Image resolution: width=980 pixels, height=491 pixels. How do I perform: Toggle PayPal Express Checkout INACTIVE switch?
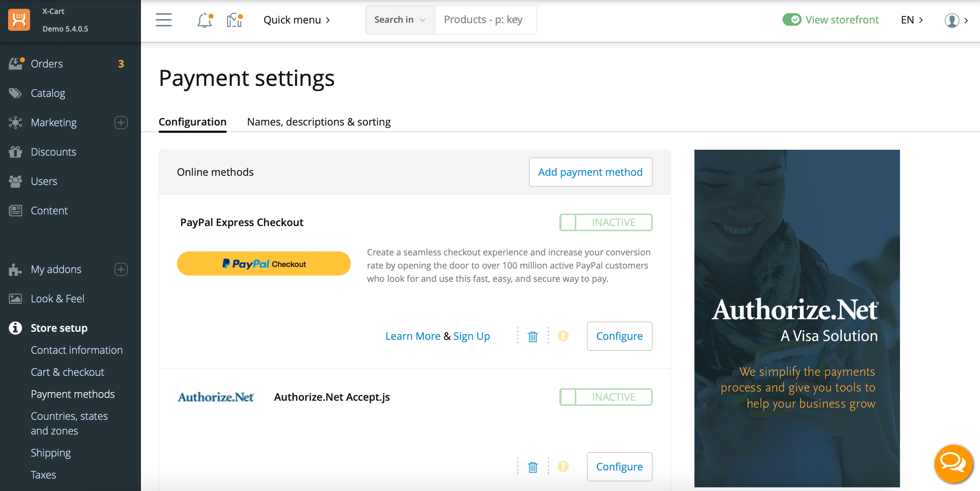(606, 222)
